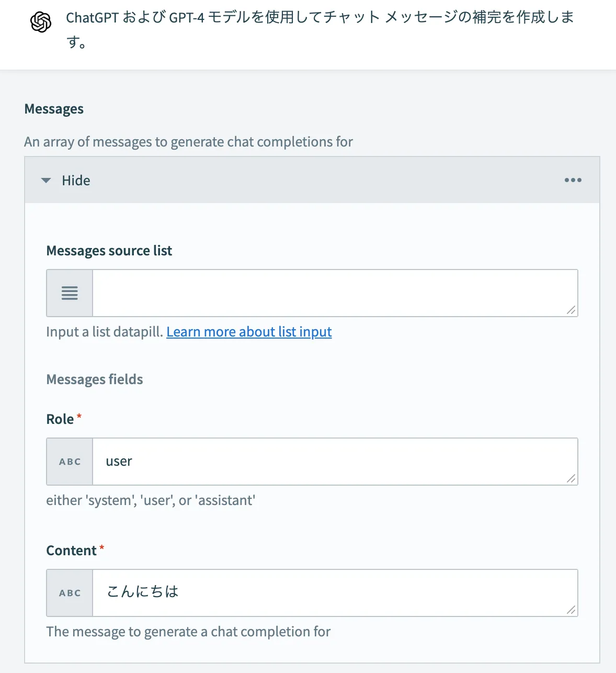Click the Messages fields label
This screenshot has height=673, width=616.
[95, 379]
